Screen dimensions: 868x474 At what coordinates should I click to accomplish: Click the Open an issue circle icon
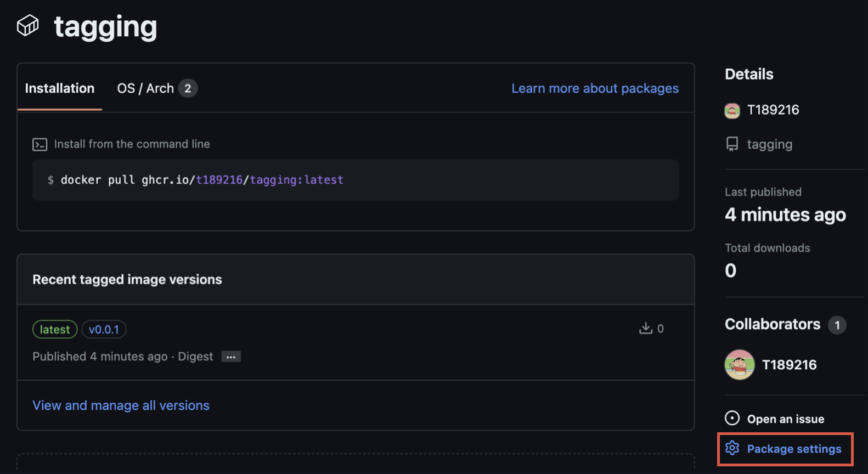pos(732,418)
